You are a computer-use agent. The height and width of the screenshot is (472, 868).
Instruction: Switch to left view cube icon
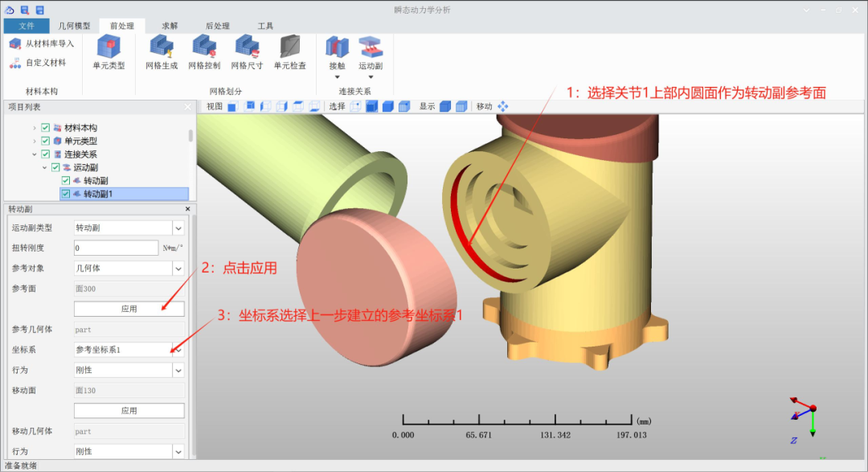tap(266, 106)
